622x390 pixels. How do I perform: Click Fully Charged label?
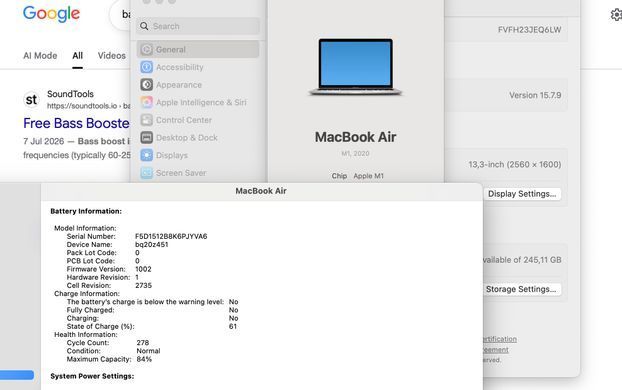coord(90,310)
